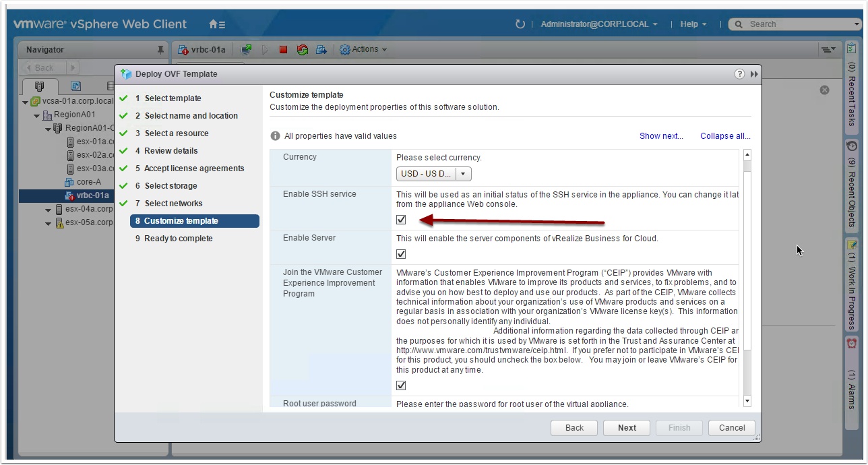Pin the Navigator panel
The image size is (868, 465).
[x=160, y=50]
